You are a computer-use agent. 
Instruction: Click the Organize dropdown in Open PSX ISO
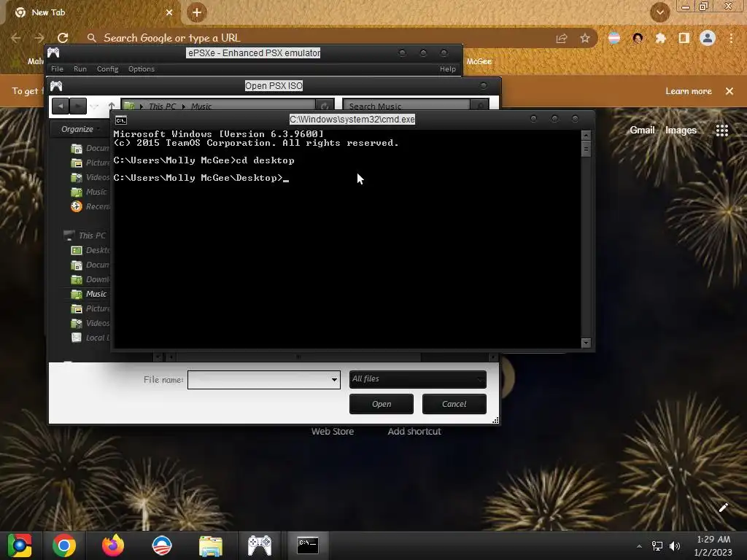pyautogui.click(x=80, y=129)
